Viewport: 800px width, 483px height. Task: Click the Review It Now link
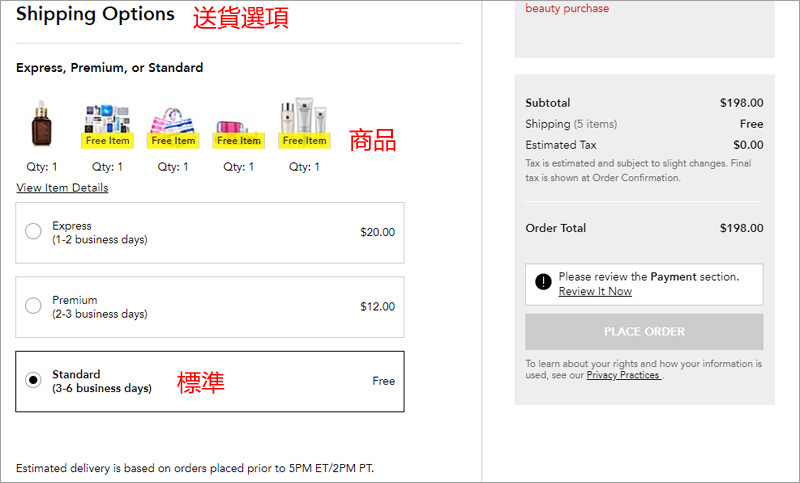pos(595,291)
